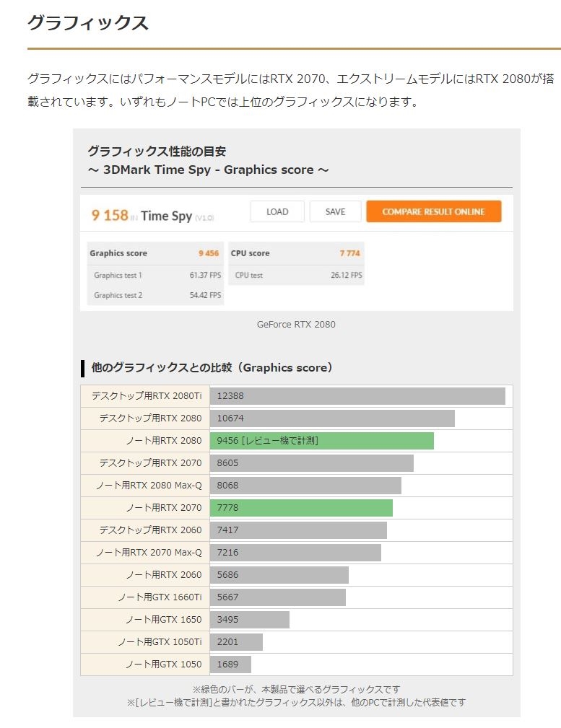Click the LOAD button
This screenshot has height=728, width=561.
click(277, 211)
